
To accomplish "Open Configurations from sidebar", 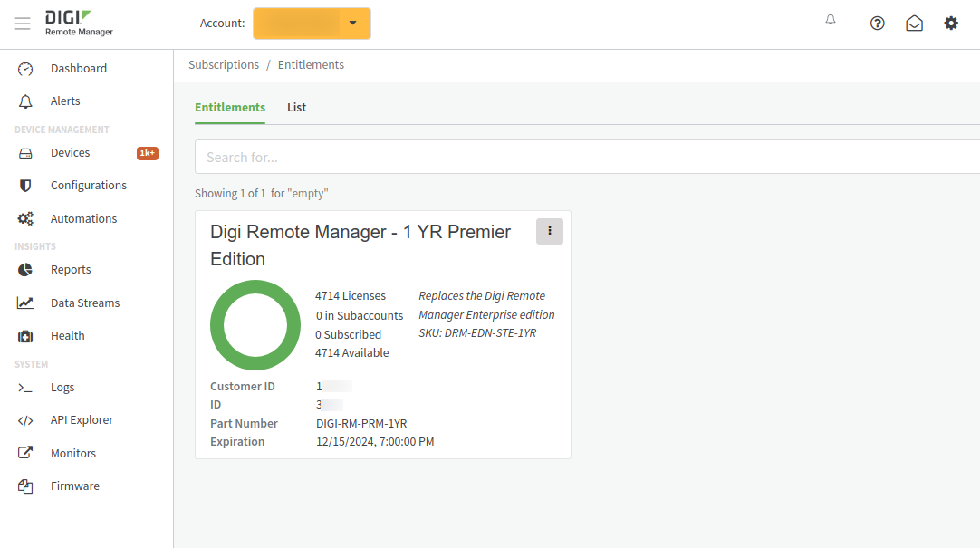I will (89, 185).
